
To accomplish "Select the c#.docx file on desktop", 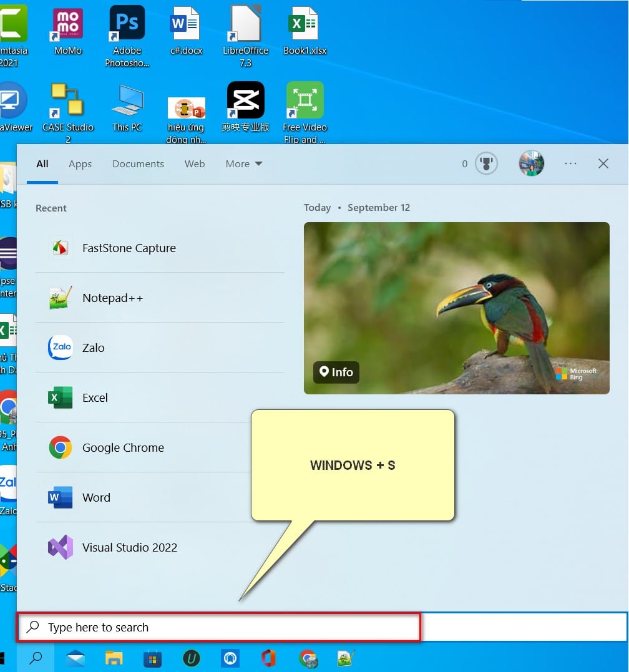I will (x=186, y=31).
